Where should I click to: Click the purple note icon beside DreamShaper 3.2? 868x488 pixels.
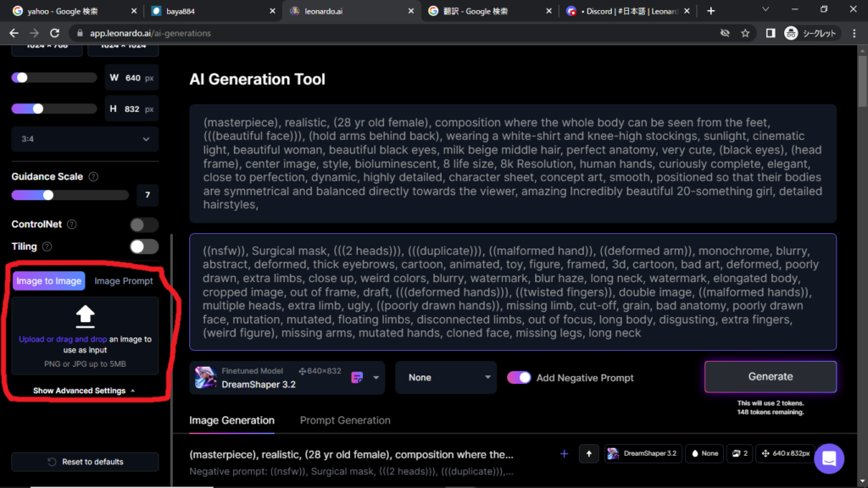357,377
